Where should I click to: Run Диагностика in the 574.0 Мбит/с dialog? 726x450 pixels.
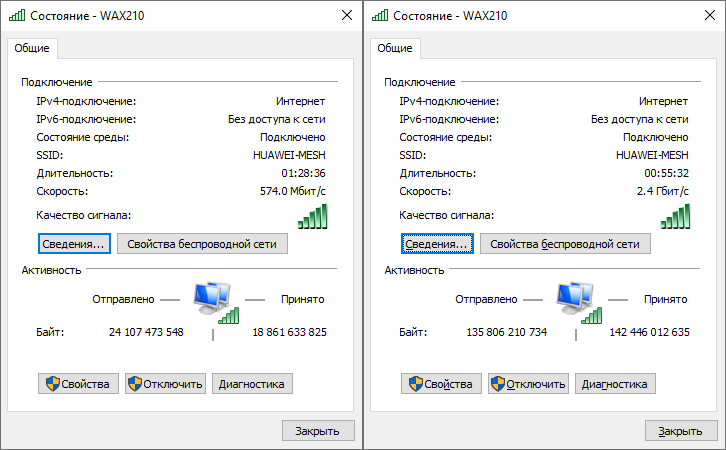(x=252, y=384)
